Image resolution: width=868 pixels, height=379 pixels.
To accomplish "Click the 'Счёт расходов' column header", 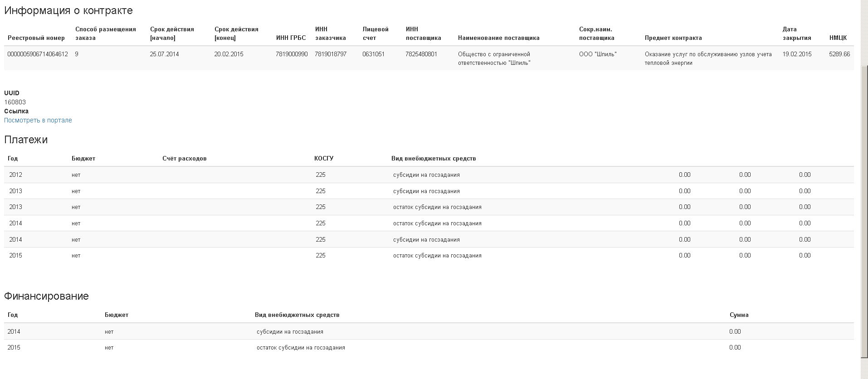I will click(x=185, y=159).
